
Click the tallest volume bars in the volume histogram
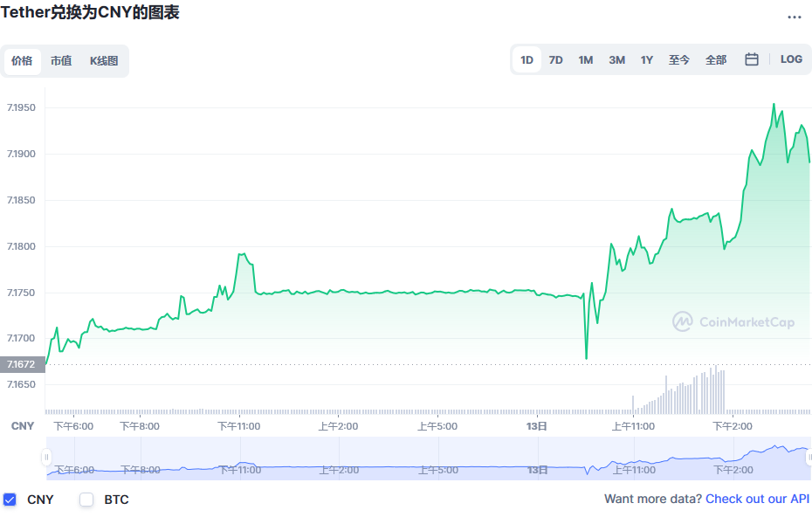click(x=716, y=390)
